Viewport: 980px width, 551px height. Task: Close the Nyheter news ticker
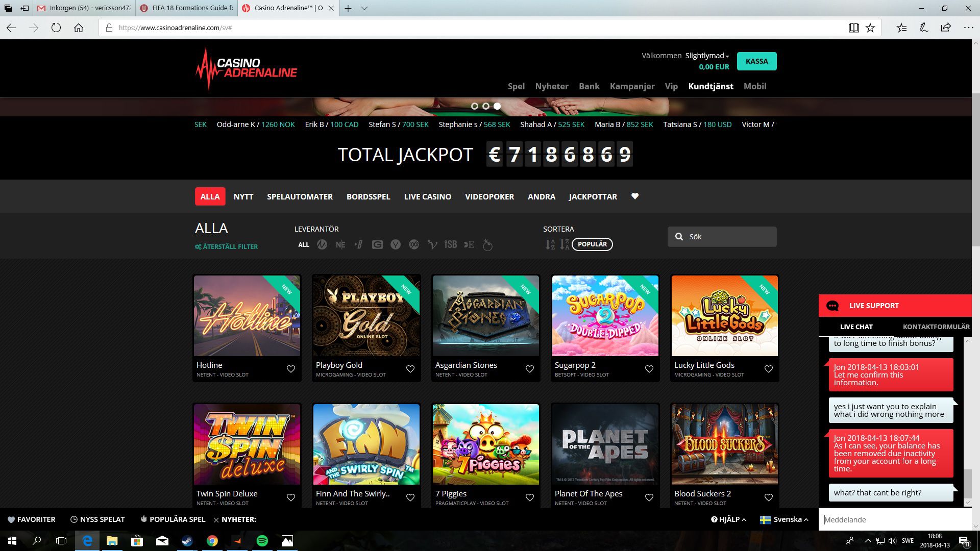tap(216, 520)
